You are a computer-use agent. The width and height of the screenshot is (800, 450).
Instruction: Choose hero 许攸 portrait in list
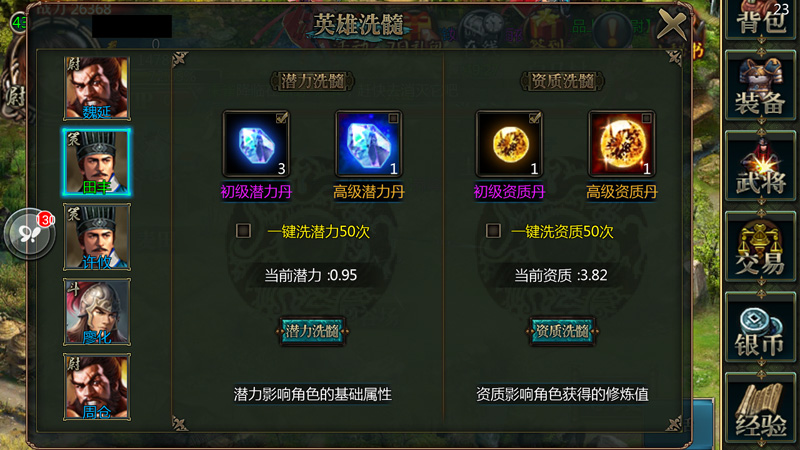tap(96, 237)
